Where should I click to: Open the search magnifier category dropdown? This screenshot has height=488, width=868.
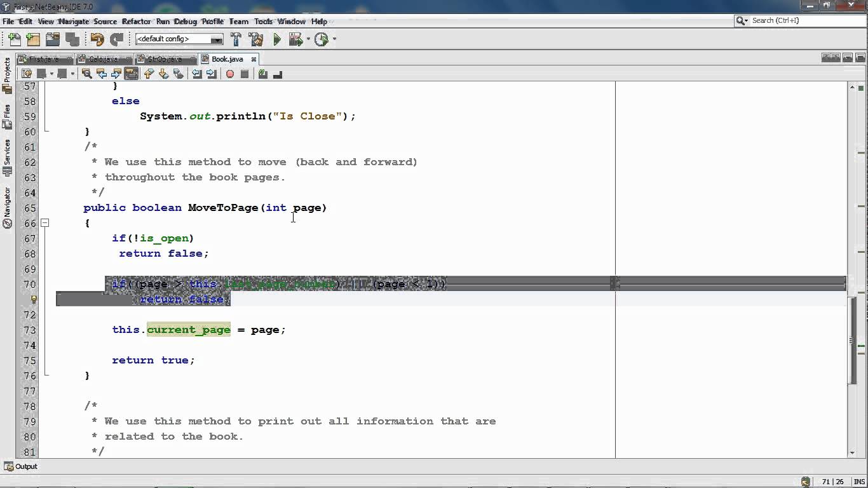coord(742,20)
